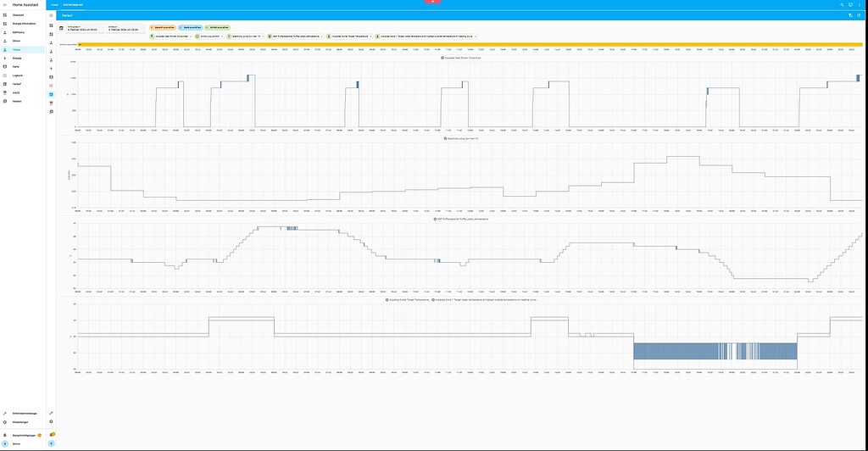Open the Simon user profile at sidebar bottom
Image resolution: width=868 pixels, height=451 pixels.
23,444
